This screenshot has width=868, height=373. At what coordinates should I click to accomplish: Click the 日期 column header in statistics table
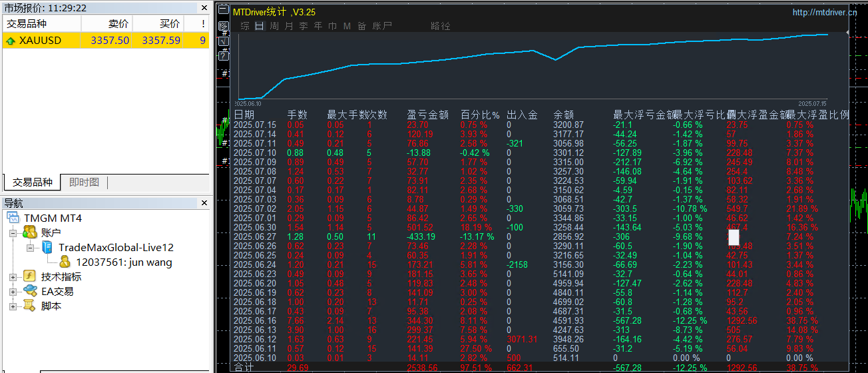click(244, 115)
